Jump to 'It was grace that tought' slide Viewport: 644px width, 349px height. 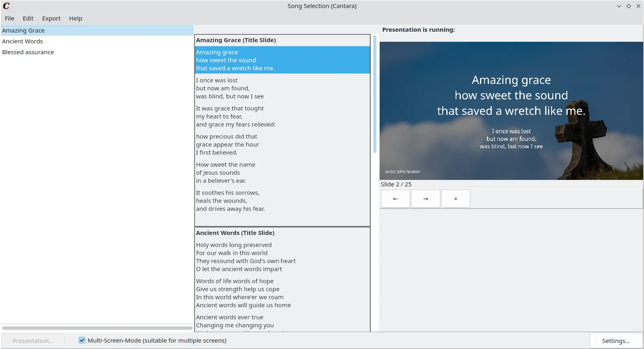click(x=282, y=116)
